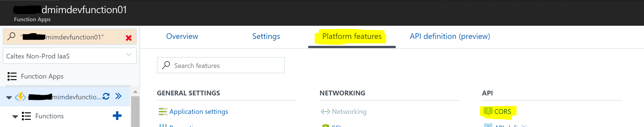Switch to the Overview tab
The height and width of the screenshot is (127, 644).
tap(182, 36)
